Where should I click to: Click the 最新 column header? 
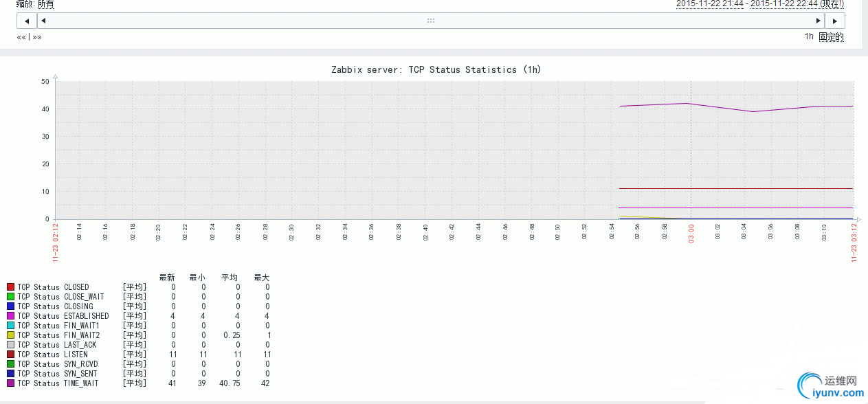pos(167,278)
